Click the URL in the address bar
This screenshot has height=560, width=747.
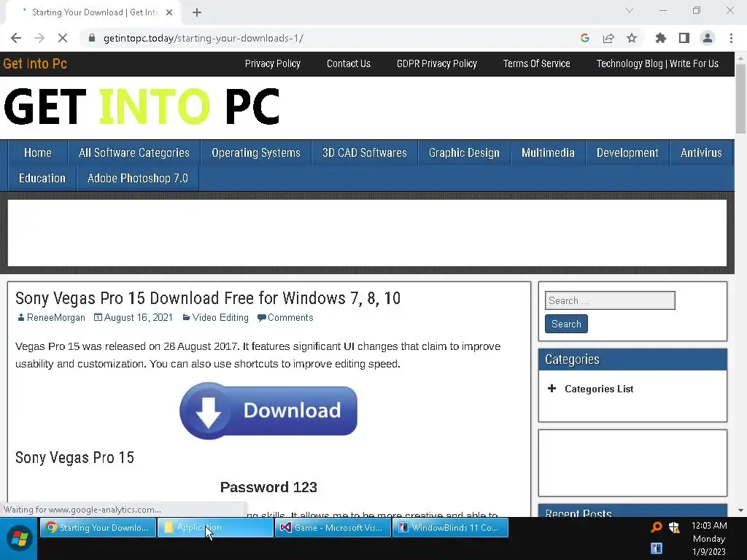coord(204,38)
